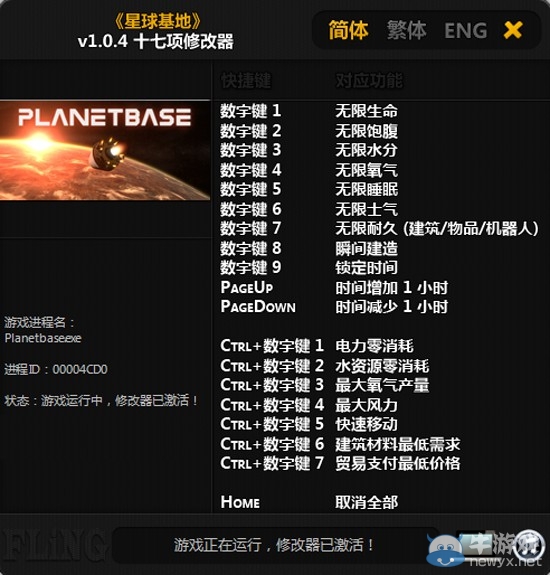550x575 pixels.
Task: Select 时间减少 1 小时 text
Action: click(392, 307)
